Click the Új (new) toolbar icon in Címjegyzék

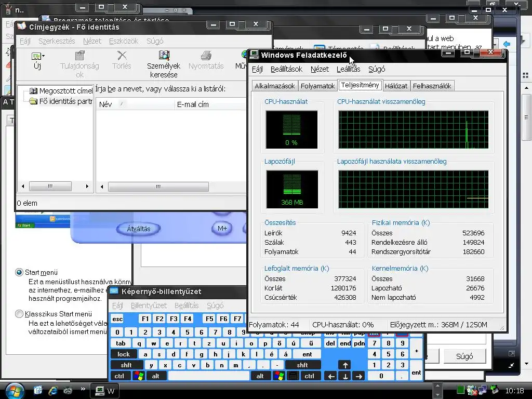(x=36, y=56)
